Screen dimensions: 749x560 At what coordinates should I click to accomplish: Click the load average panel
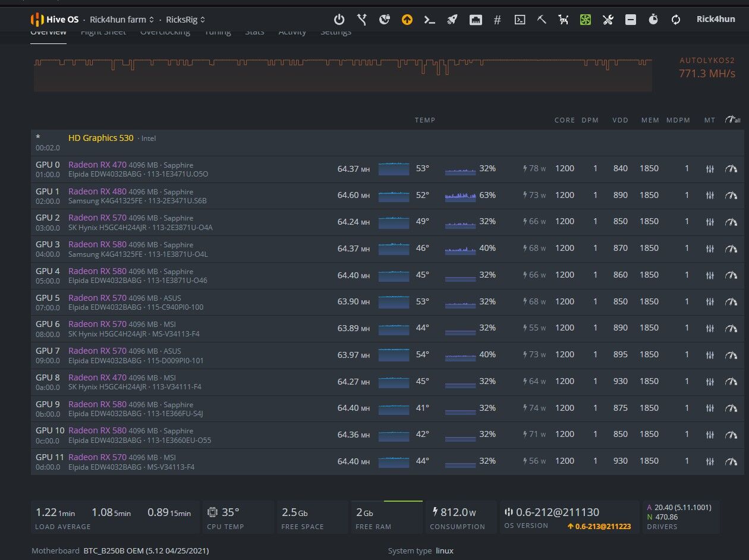click(x=115, y=517)
